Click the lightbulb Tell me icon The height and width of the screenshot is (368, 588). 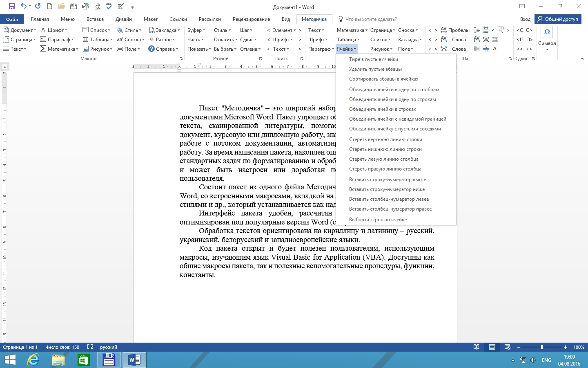click(x=341, y=19)
